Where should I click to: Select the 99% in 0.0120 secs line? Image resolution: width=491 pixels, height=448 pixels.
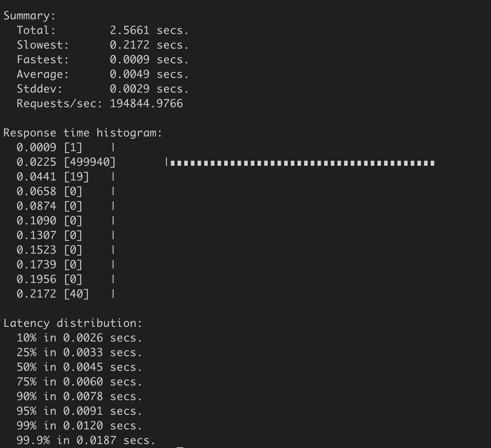tap(79, 426)
